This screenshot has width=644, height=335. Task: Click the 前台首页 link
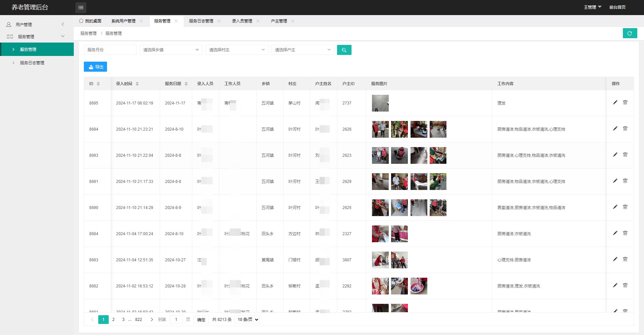(617, 7)
